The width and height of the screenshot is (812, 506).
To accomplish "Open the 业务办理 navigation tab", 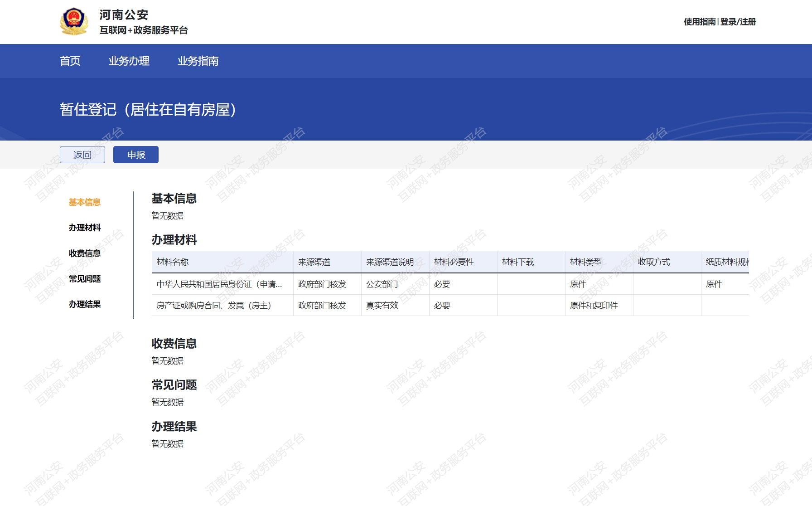I will [x=129, y=61].
